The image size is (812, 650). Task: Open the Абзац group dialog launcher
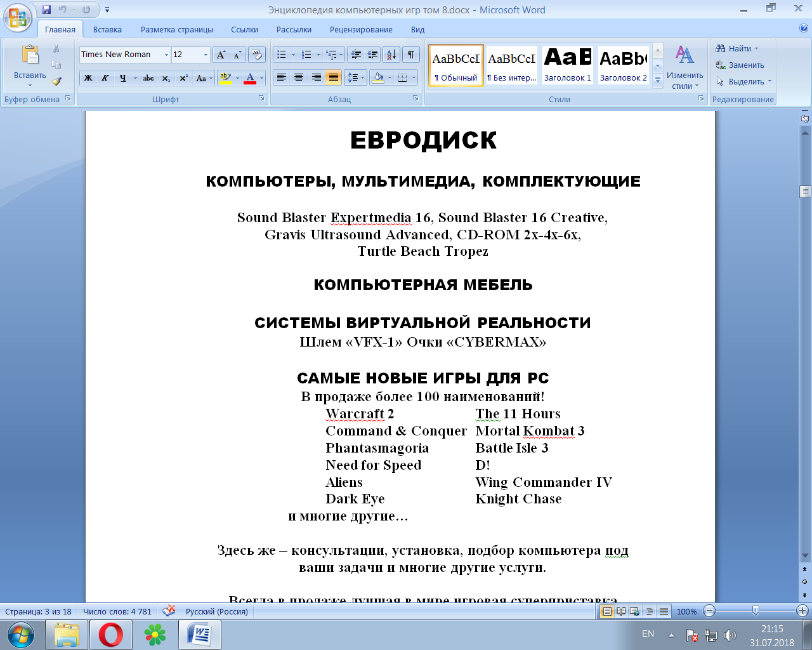coord(416,98)
